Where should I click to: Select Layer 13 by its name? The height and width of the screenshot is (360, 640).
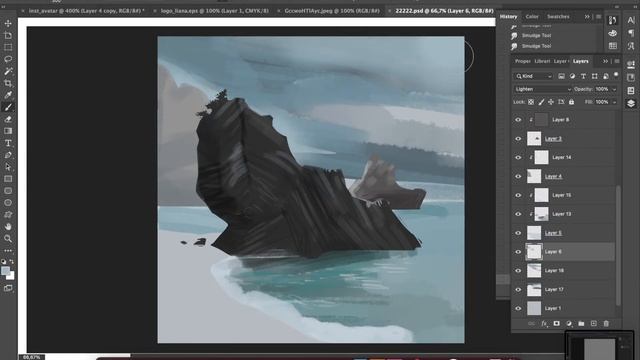(561, 214)
